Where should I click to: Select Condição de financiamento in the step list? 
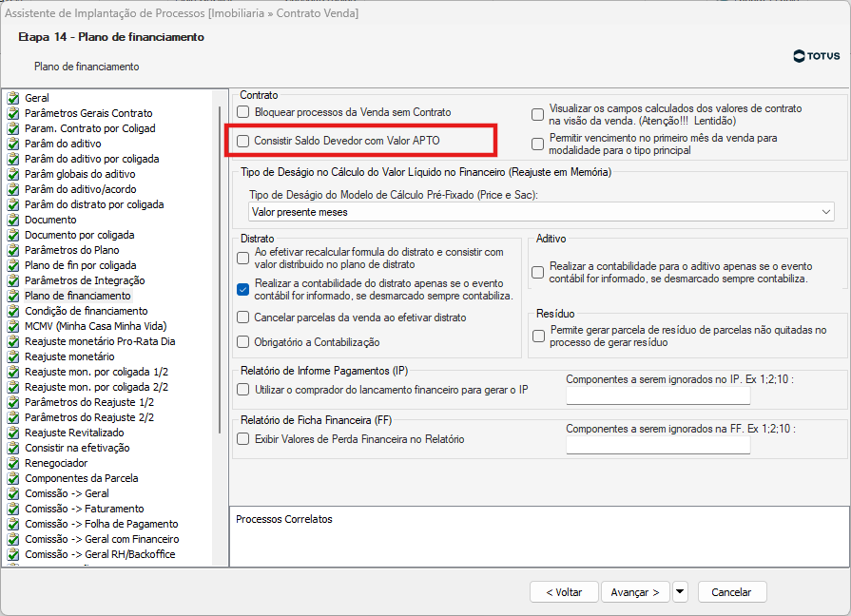point(87,311)
